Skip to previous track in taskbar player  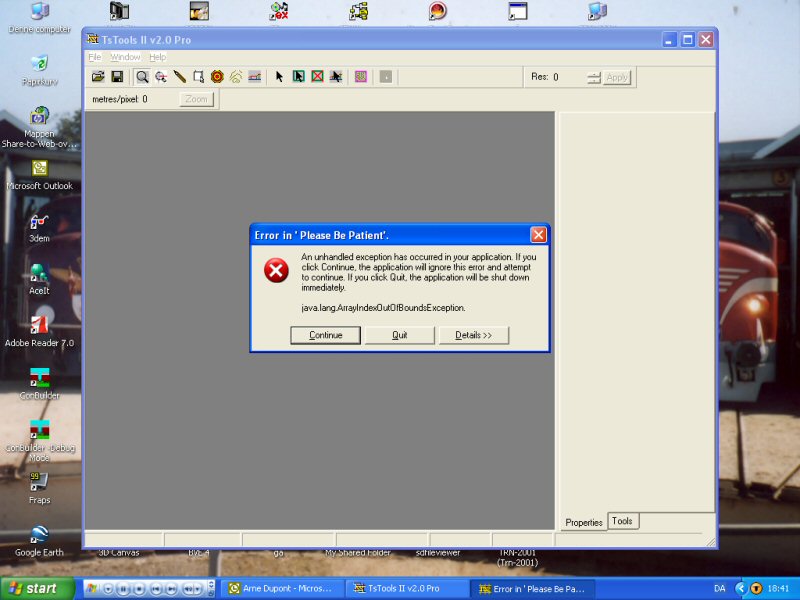(x=156, y=589)
